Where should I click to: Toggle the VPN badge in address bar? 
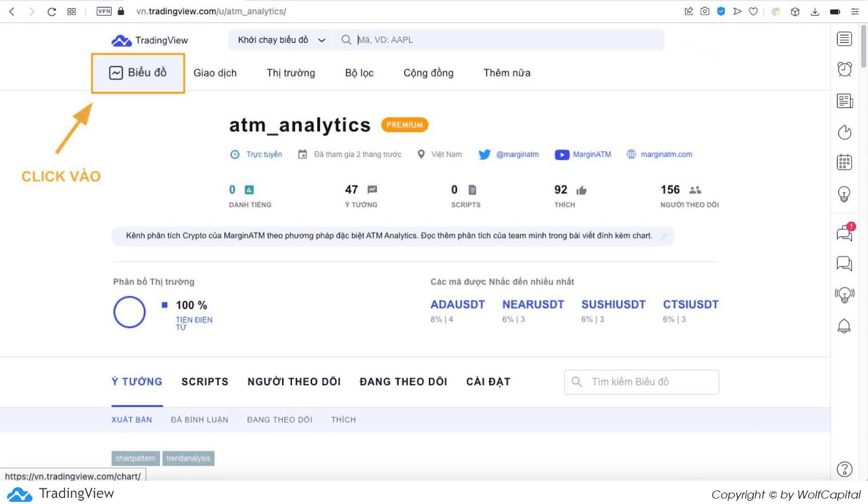pyautogui.click(x=104, y=11)
